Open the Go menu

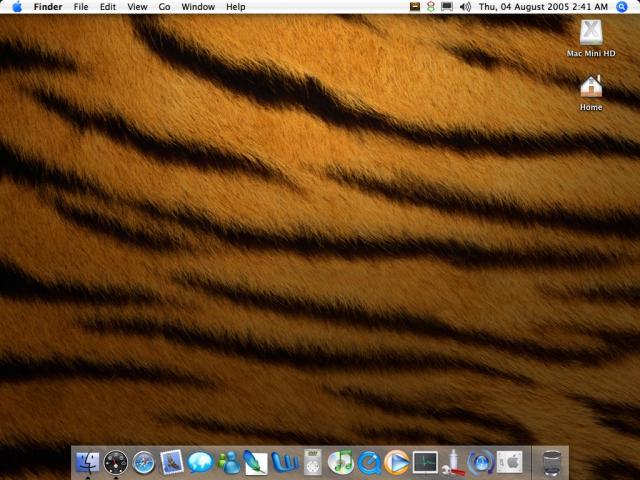164,7
